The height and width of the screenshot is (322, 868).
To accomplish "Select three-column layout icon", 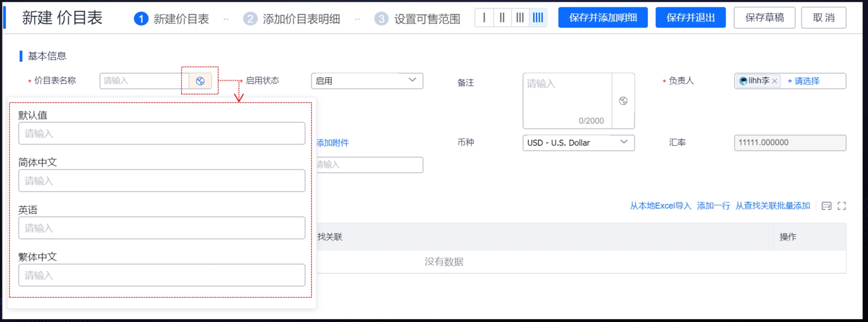I will 520,18.
